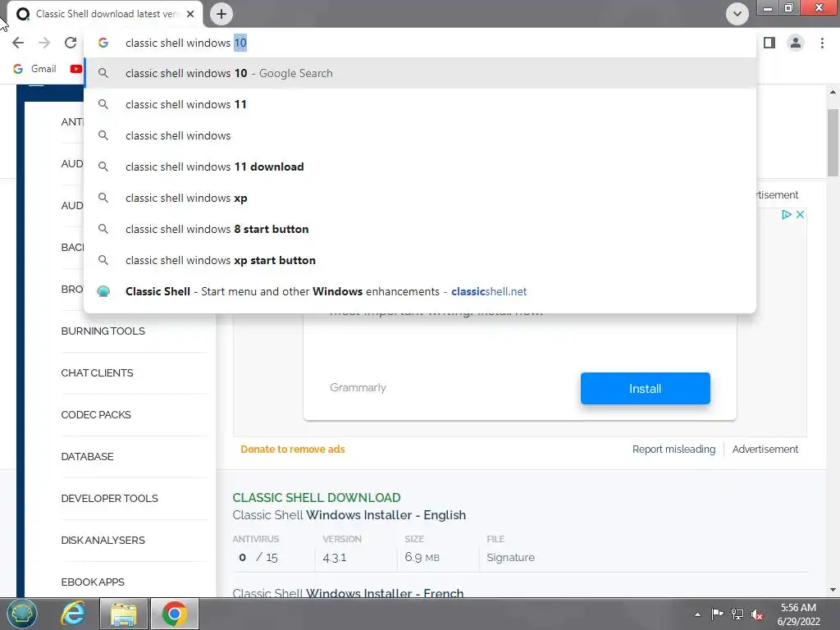
Task: Click the AdChoices triangle icon
Action: pos(787,214)
